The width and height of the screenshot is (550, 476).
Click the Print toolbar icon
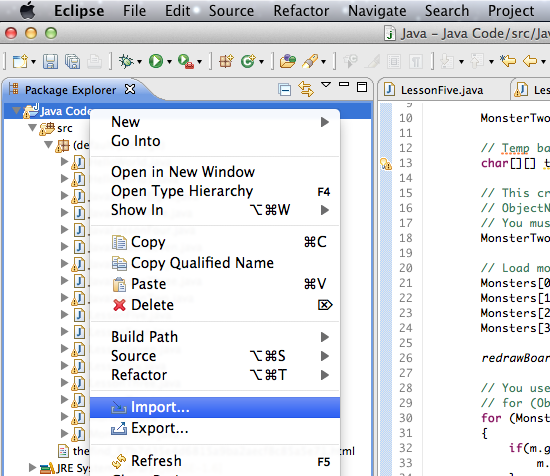click(94, 62)
